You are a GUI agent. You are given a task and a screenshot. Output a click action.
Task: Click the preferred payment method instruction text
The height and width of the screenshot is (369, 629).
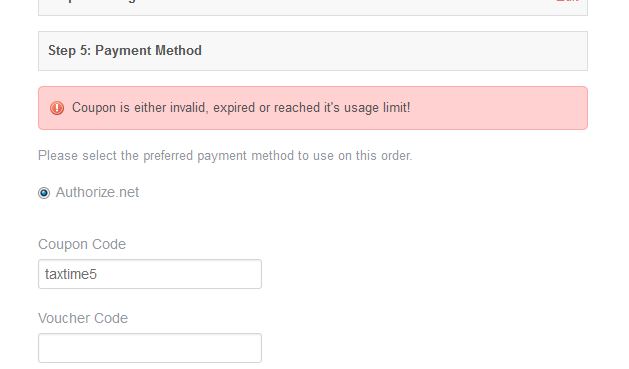tap(225, 155)
